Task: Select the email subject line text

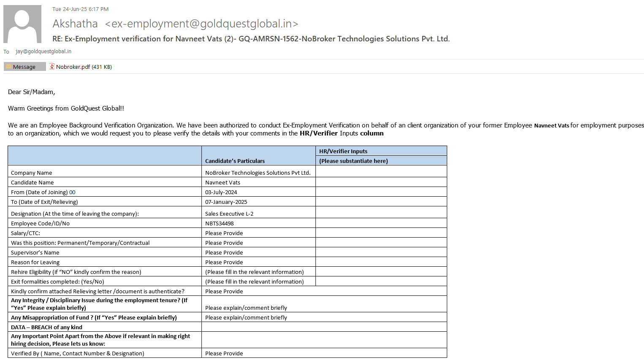Action: pyautogui.click(x=251, y=39)
